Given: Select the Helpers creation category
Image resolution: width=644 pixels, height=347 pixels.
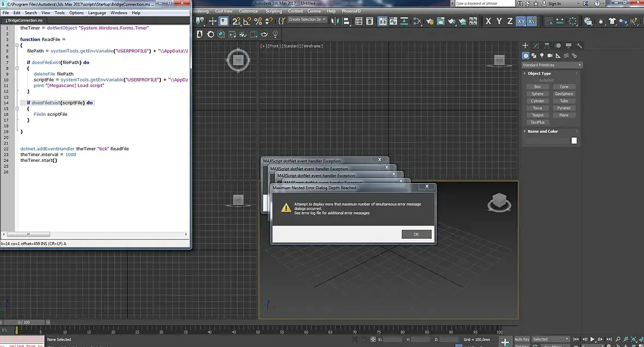Looking at the screenshot, I should pyautogui.click(x=558, y=56).
